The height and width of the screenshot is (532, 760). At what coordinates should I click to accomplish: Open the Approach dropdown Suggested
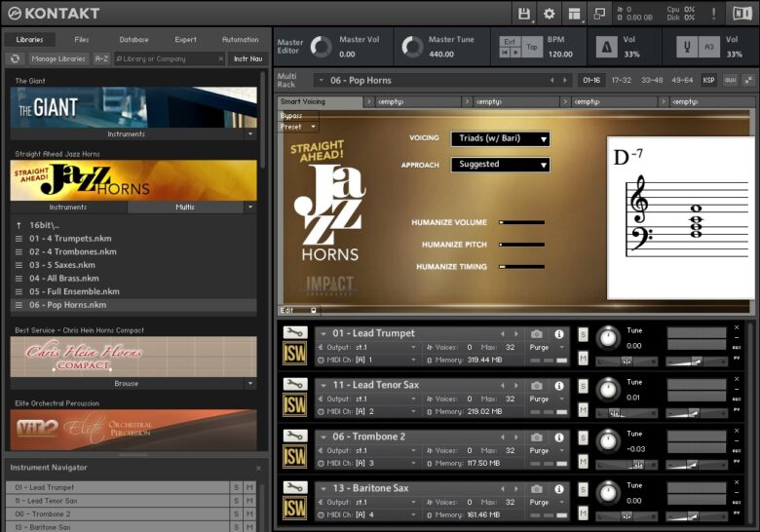[x=501, y=165]
